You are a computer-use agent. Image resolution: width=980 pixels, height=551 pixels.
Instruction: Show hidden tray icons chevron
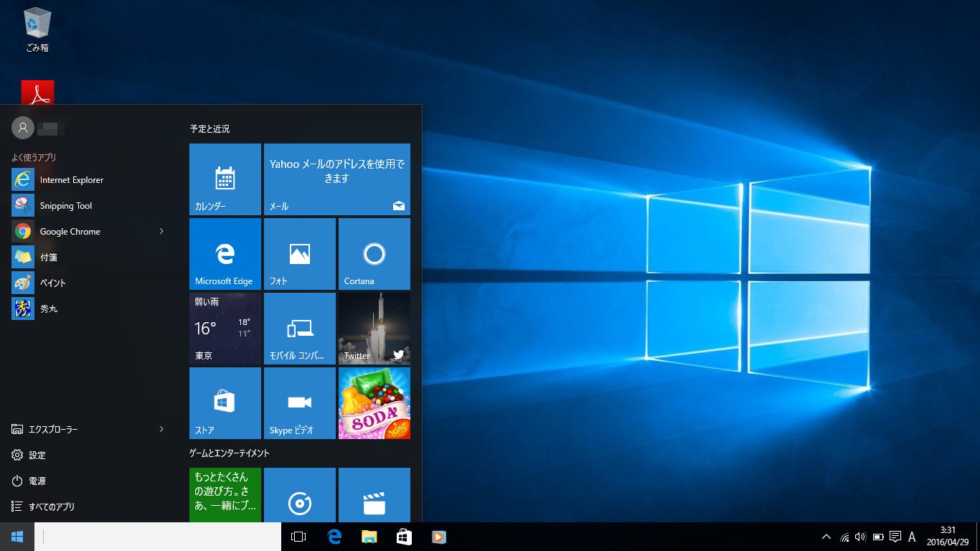(826, 537)
